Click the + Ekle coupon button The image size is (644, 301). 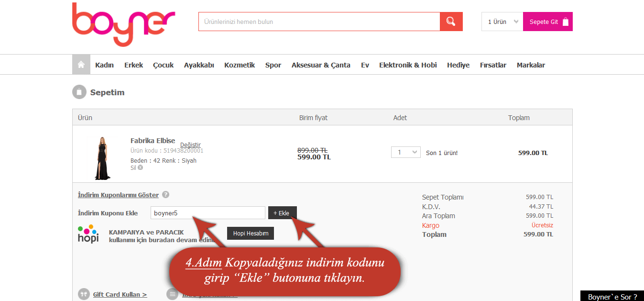point(283,213)
